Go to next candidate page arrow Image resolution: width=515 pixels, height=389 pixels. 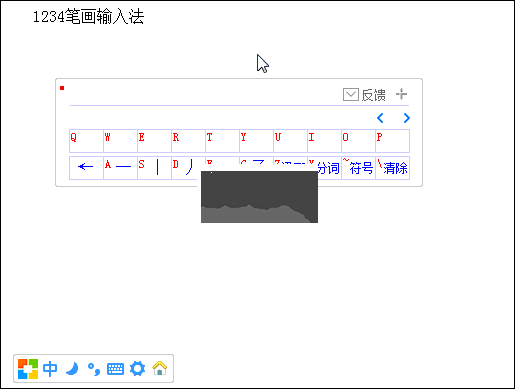point(406,118)
